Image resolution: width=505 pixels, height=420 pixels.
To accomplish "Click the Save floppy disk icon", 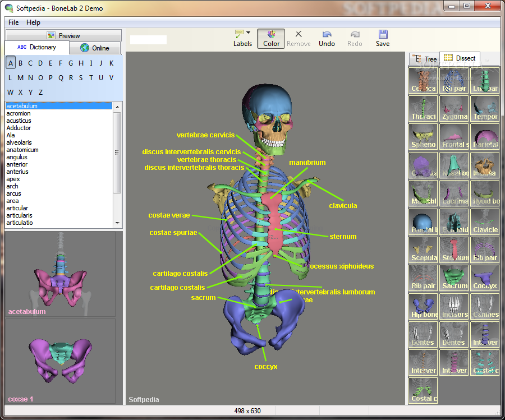I will click(x=383, y=34).
